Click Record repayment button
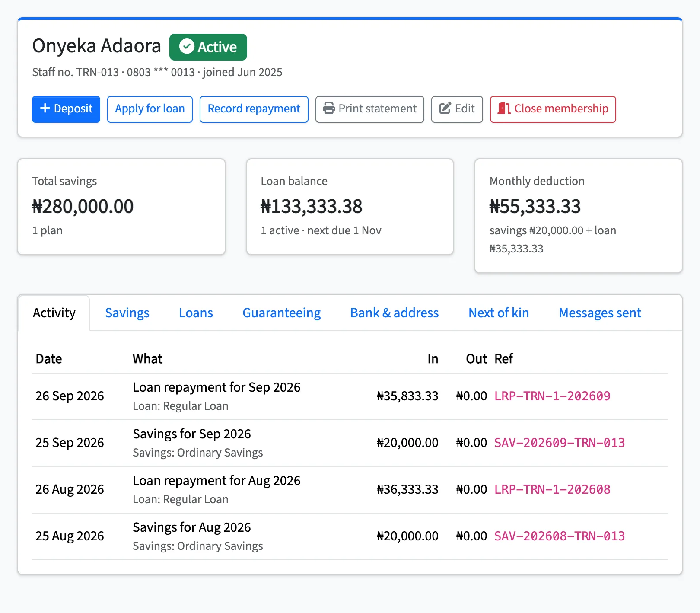700x613 pixels. coord(254,109)
